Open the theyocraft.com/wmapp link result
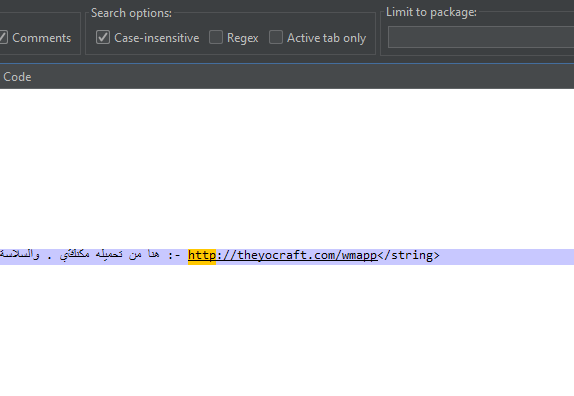 point(283,255)
